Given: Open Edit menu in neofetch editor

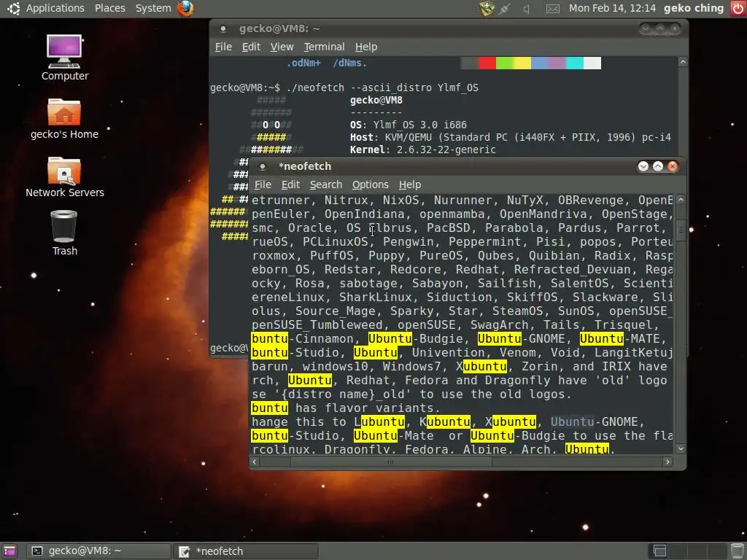Looking at the screenshot, I should (290, 184).
